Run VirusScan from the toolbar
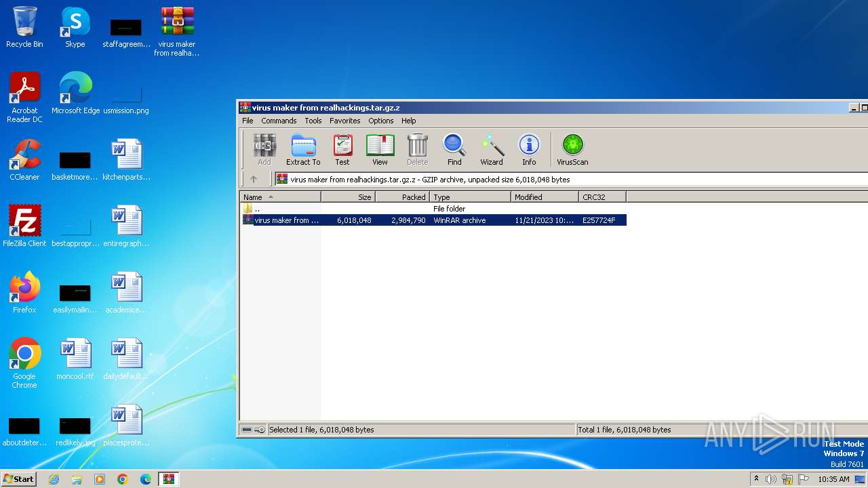 tap(572, 149)
